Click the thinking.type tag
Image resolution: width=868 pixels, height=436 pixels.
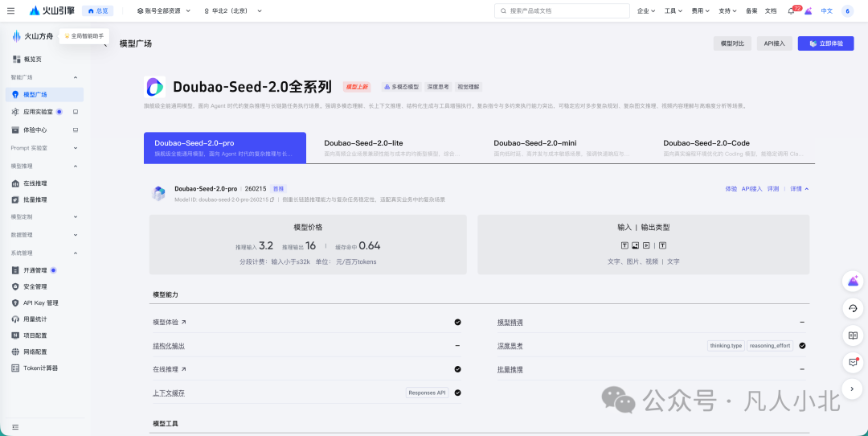coord(726,346)
